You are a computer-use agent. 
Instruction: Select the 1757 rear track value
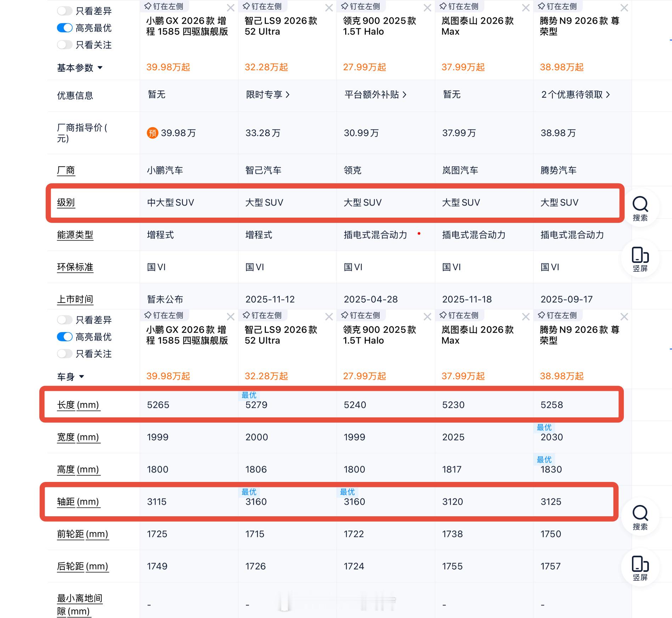[550, 566]
